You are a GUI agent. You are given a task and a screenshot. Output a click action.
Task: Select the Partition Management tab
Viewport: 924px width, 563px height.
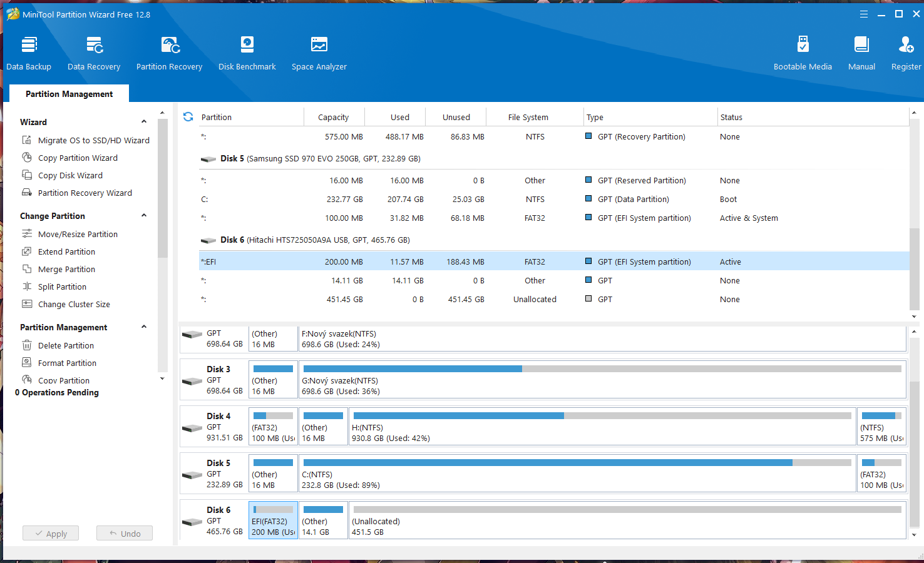[69, 94]
